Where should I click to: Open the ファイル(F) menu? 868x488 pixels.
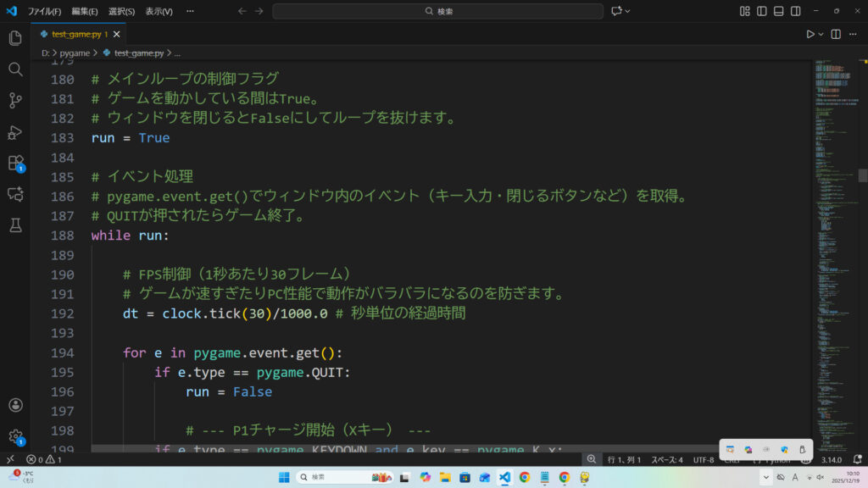click(44, 12)
